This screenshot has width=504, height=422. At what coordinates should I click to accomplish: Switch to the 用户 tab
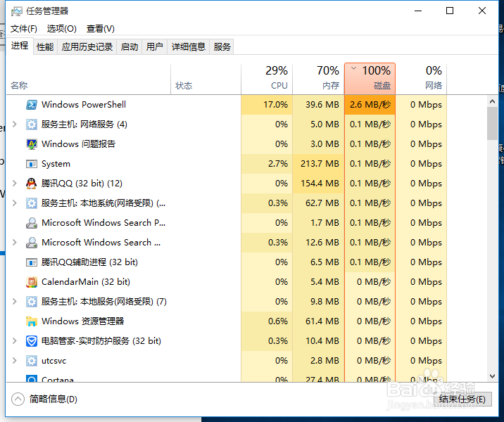click(155, 47)
